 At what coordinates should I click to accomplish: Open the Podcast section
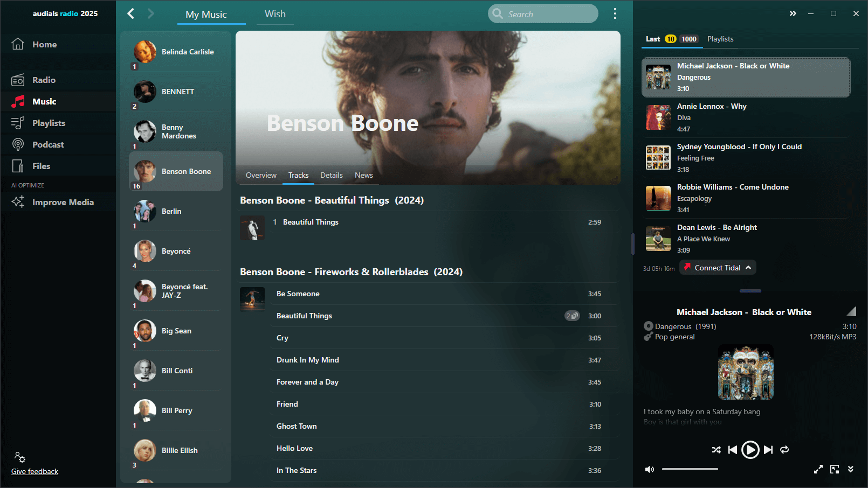click(x=48, y=144)
